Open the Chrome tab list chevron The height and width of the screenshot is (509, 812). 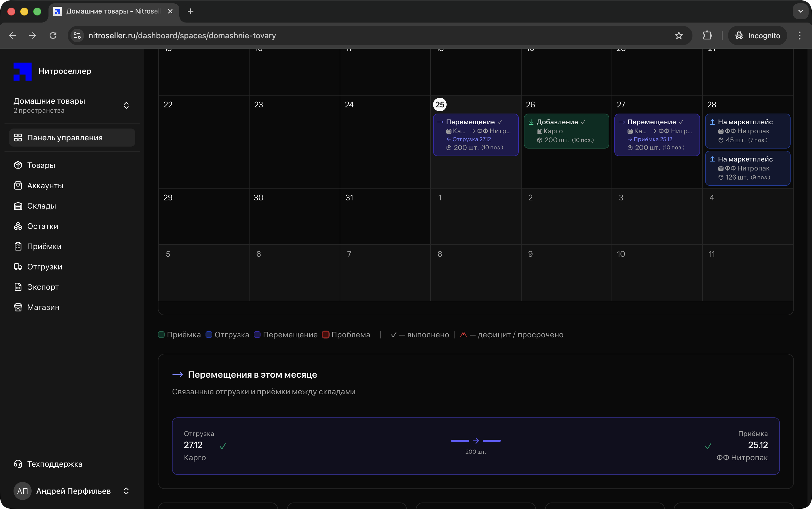point(800,12)
